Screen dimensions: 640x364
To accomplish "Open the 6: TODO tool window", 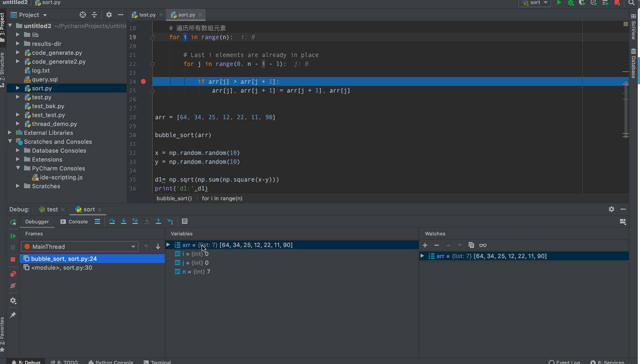I will pos(65,362).
